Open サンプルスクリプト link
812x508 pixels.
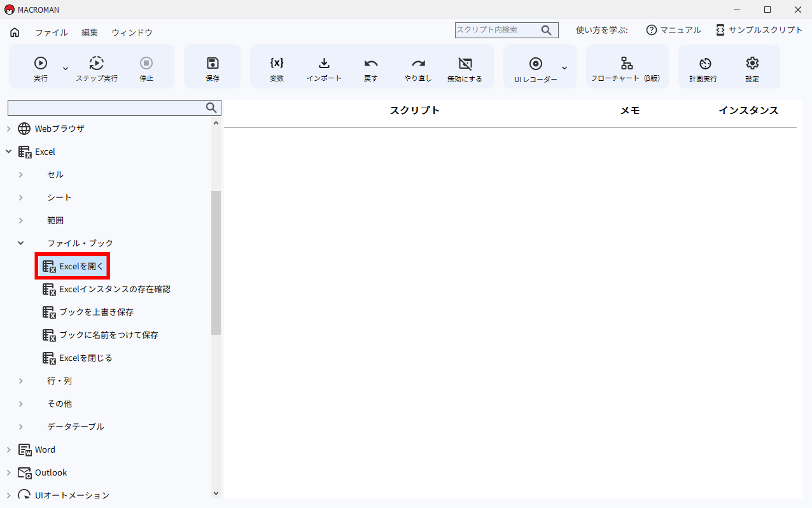pos(759,30)
